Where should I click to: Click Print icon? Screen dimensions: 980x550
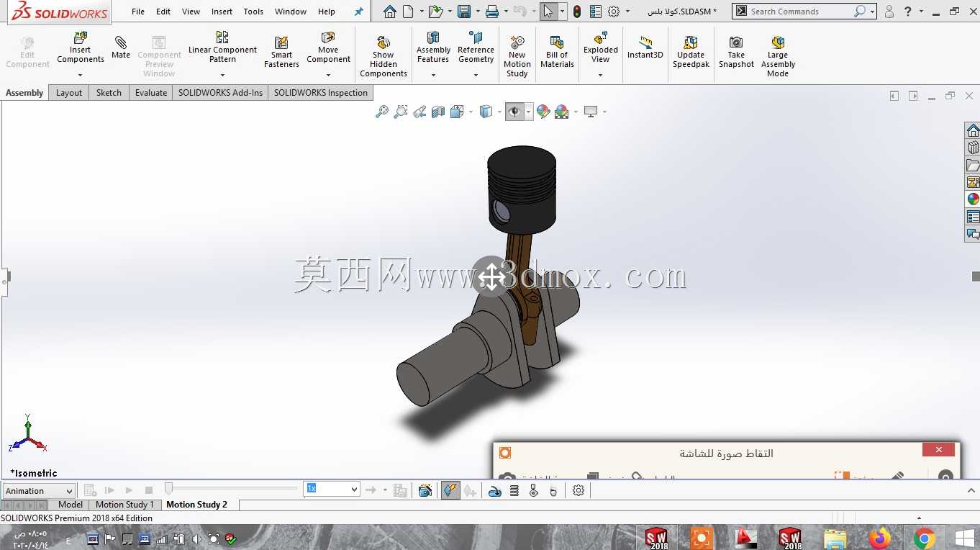(492, 12)
